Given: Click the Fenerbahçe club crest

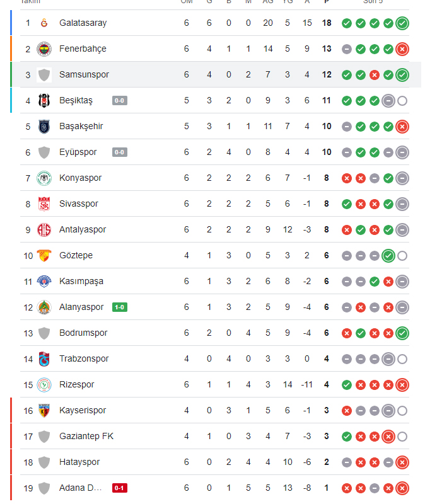Looking at the screenshot, I should click(x=44, y=49).
